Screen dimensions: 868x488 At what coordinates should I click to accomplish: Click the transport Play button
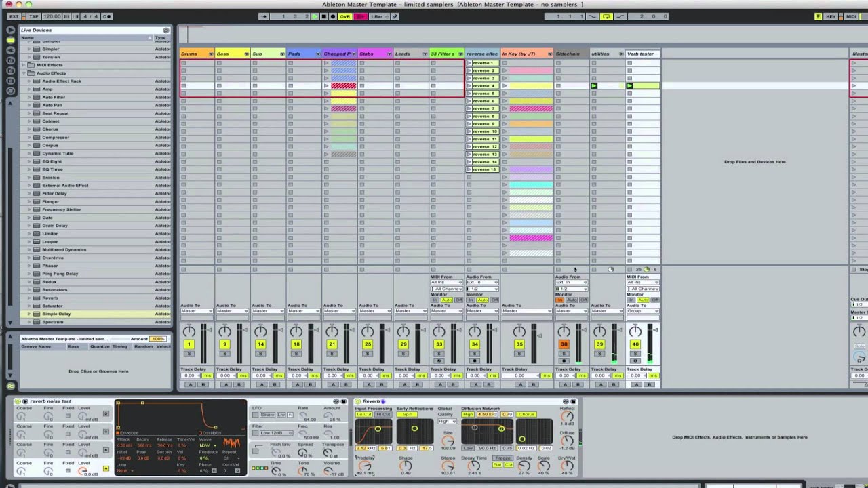(315, 16)
